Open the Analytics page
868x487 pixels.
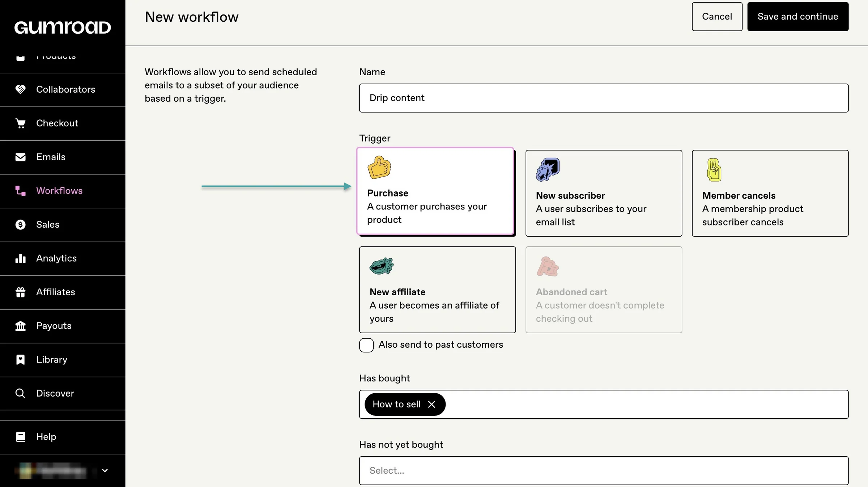pyautogui.click(x=63, y=259)
